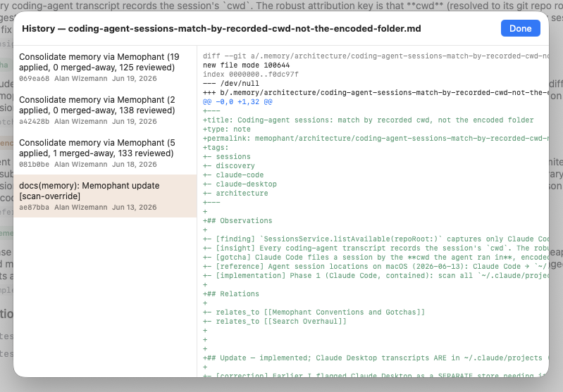Screen dimensions: 563x392
Task: Click the '+## Relations' heading line
Action: coord(231,293)
